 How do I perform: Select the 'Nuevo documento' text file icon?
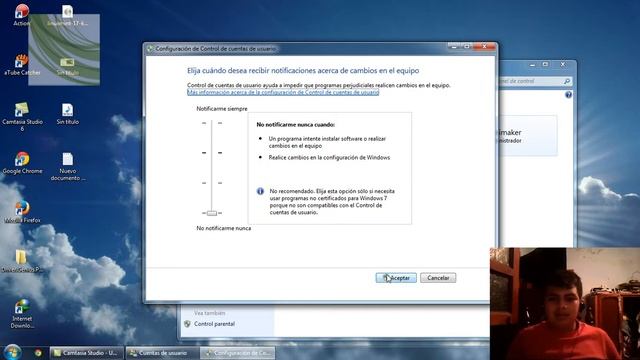(68, 167)
